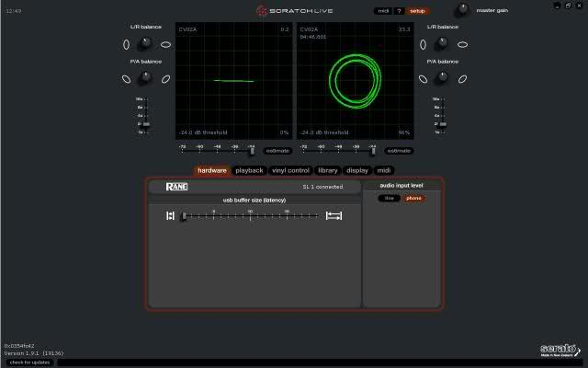The image size is (588, 368).
Task: Click the horizontal ellipse icon beside left L/R balance
Action: tap(165, 45)
